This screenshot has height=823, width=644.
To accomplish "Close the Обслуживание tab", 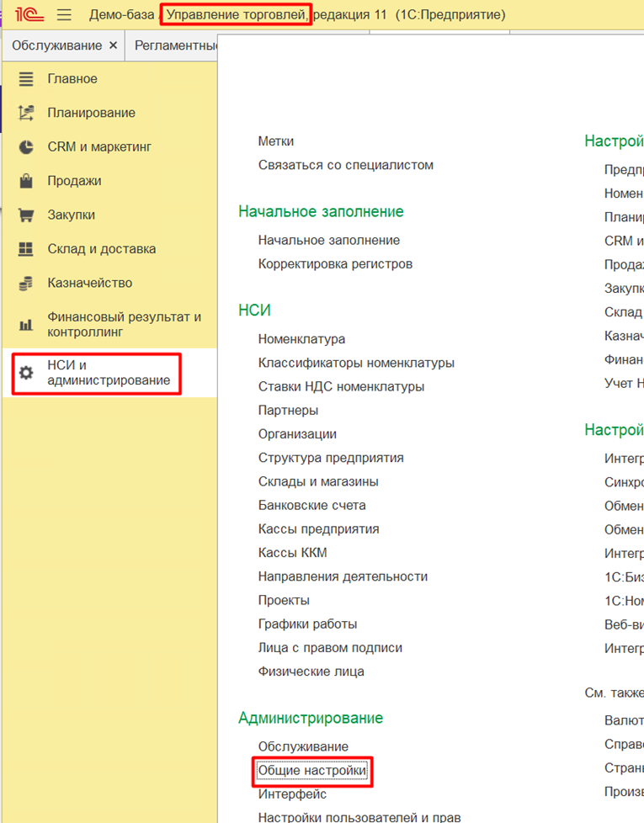I will click(x=113, y=45).
